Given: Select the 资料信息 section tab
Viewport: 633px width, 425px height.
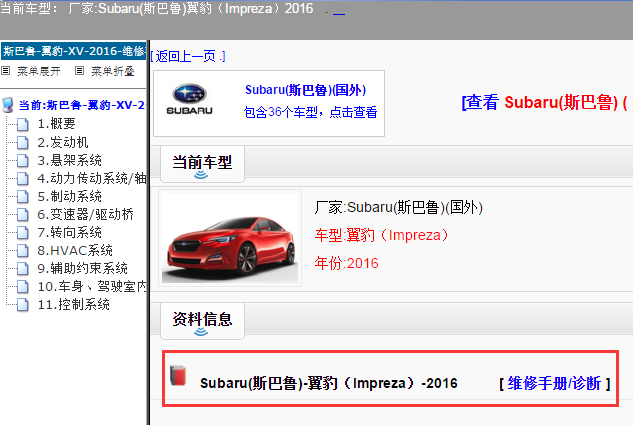Looking at the screenshot, I should coord(202,320).
